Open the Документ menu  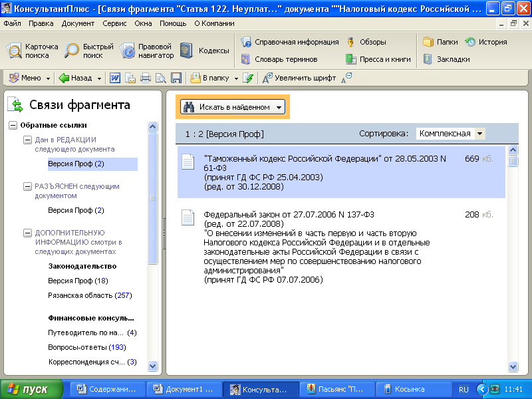click(x=78, y=23)
